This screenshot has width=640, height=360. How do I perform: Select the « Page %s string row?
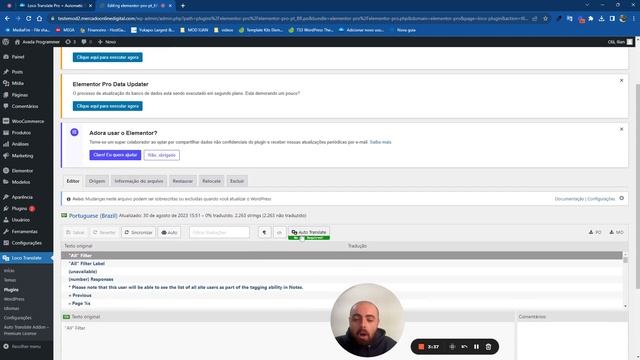(342, 303)
